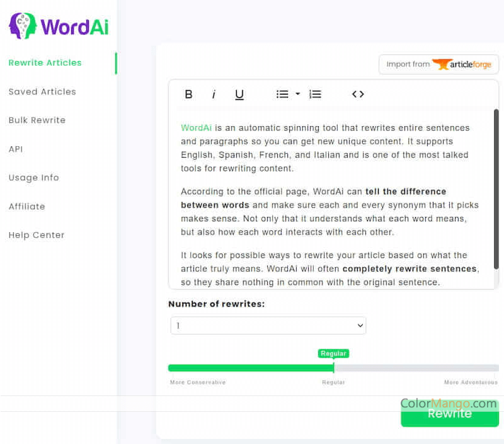Open the Number of rewrites dropdown
The width and height of the screenshot is (504, 444).
pyautogui.click(x=268, y=325)
